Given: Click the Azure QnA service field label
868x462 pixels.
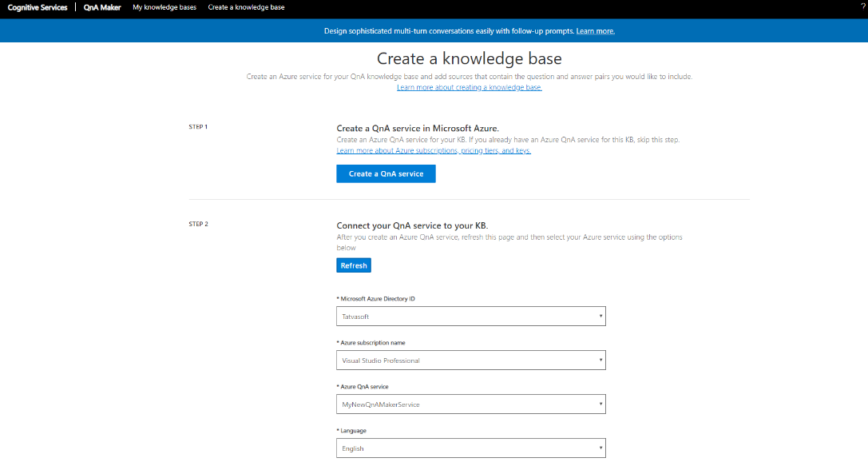Looking at the screenshot, I should tap(363, 387).
